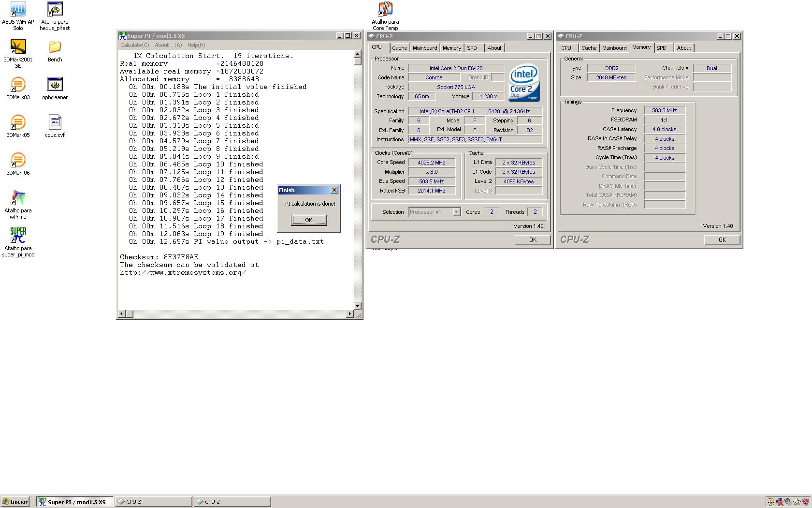Click Super PI vertical scrollbar up arrow
Image resolution: width=812 pixels, height=508 pixels.
358,54
